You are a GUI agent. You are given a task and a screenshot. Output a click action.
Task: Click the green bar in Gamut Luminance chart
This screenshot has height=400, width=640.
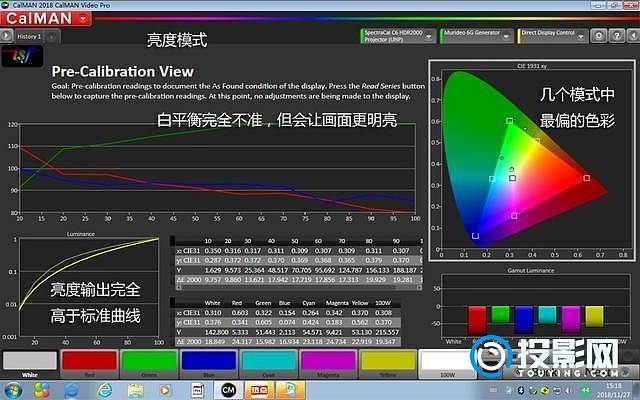tap(500, 314)
